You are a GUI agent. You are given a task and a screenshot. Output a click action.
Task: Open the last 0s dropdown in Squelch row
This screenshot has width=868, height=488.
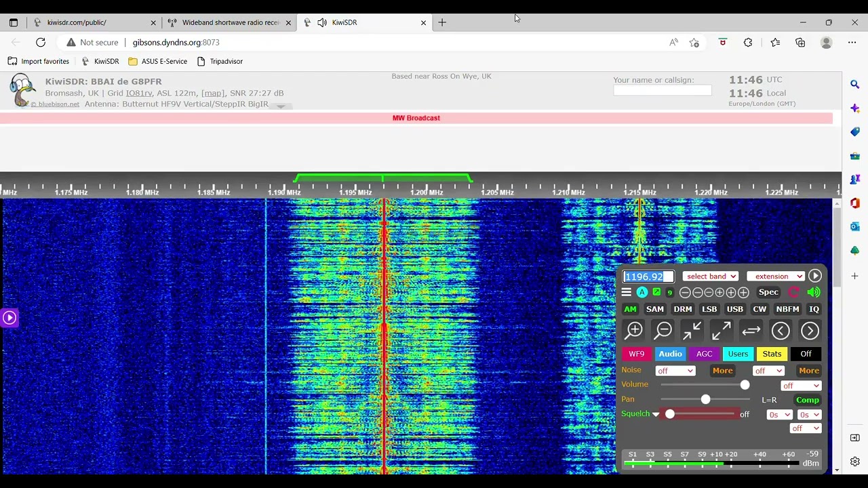pyautogui.click(x=809, y=415)
